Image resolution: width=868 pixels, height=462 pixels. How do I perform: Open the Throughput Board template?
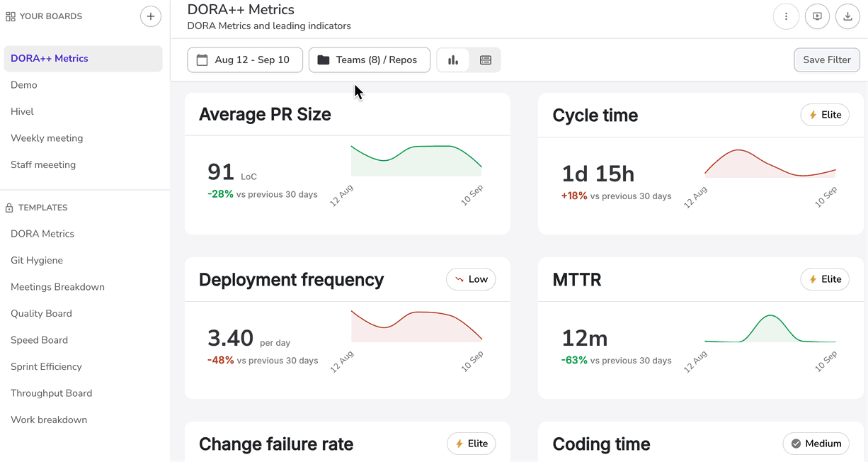pos(51,393)
